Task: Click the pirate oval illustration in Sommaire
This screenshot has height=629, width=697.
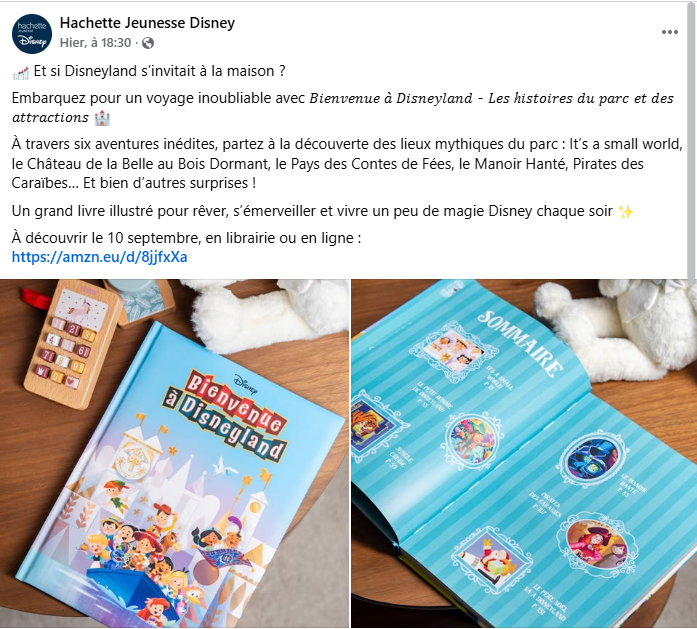Action: click(x=598, y=543)
